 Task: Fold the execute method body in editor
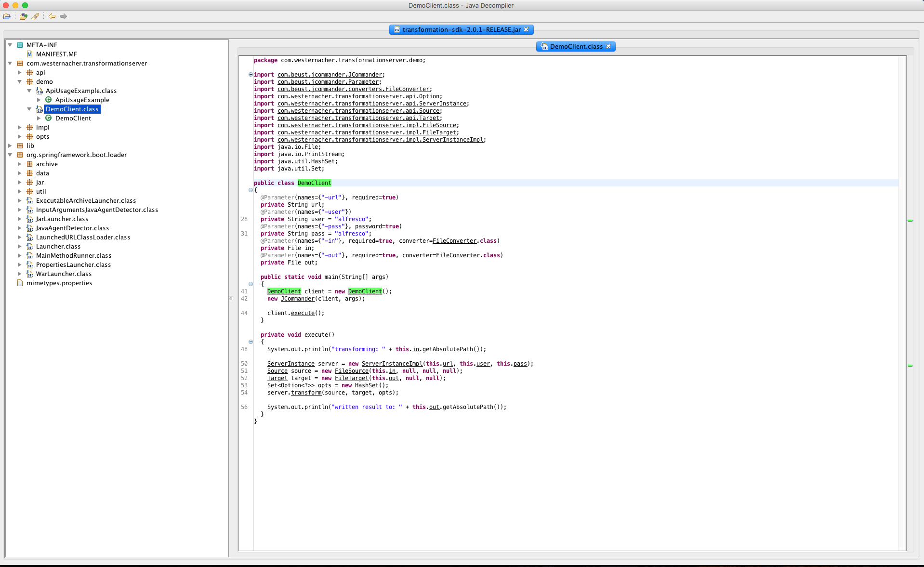click(251, 342)
